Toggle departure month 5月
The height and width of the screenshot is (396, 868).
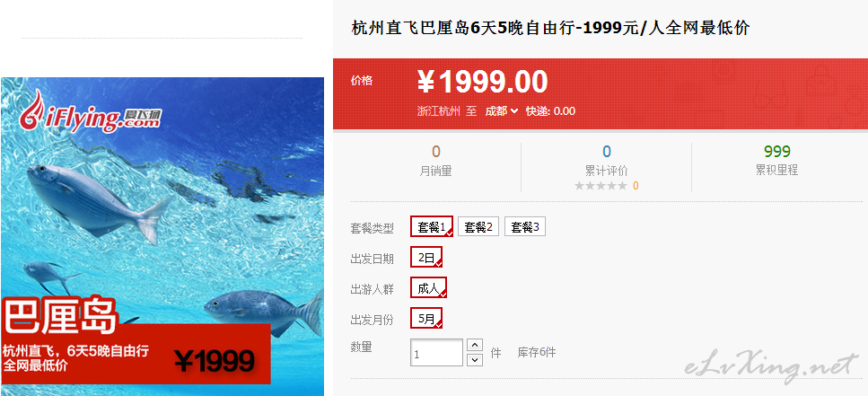[x=426, y=319]
